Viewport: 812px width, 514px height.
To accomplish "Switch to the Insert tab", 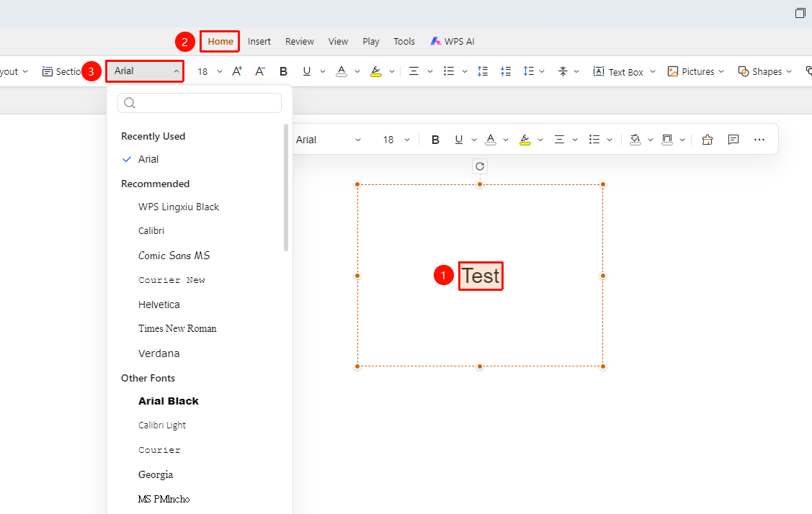I will tap(259, 42).
